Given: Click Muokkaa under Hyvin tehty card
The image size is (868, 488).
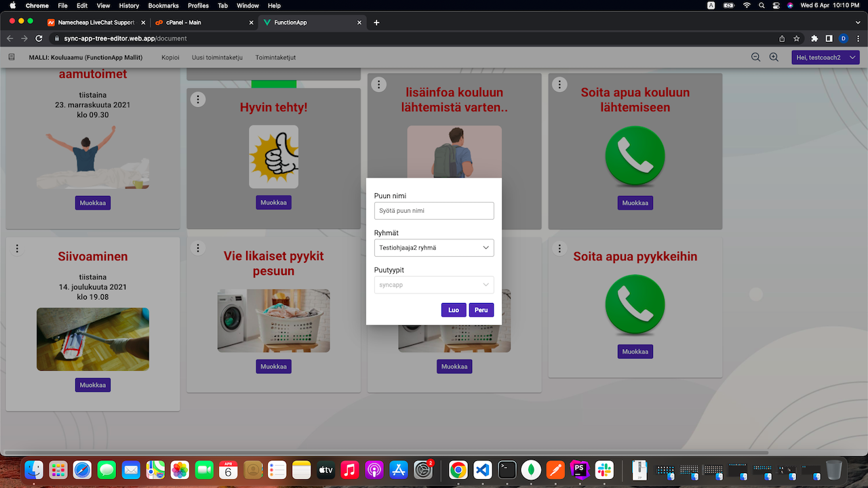Looking at the screenshot, I should [x=273, y=203].
